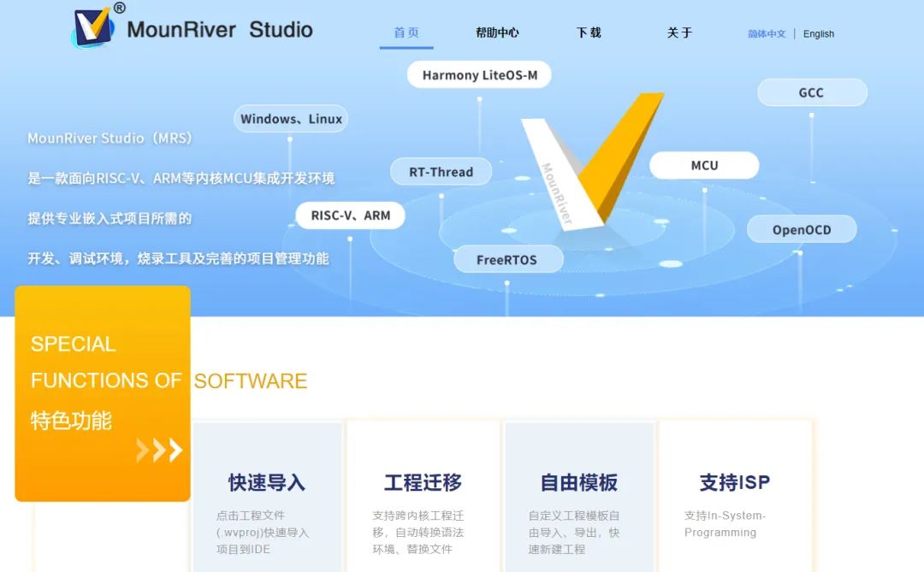This screenshot has width=924, height=572.
Task: Select the 自由模板 feature card heading
Action: 578,482
